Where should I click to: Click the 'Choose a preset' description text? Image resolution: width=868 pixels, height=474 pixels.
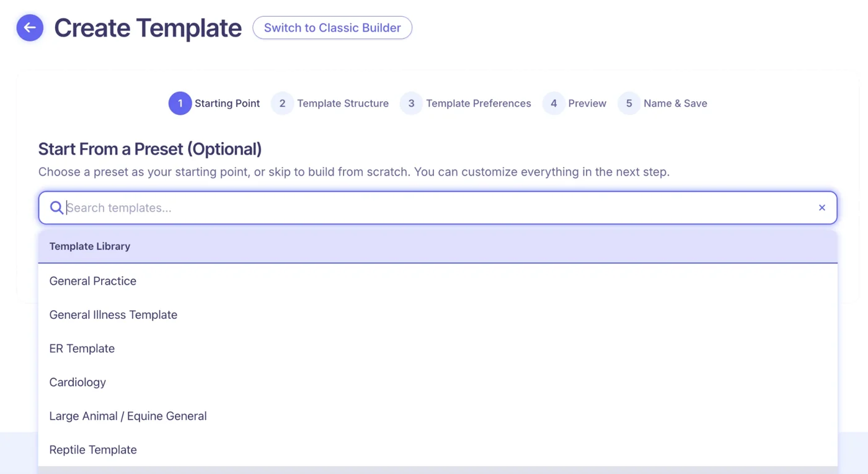point(354,172)
